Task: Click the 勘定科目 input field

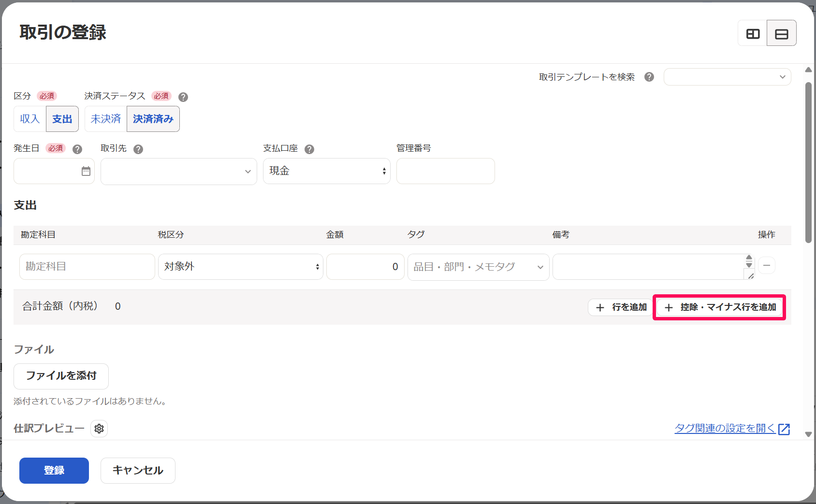Action: (x=87, y=267)
